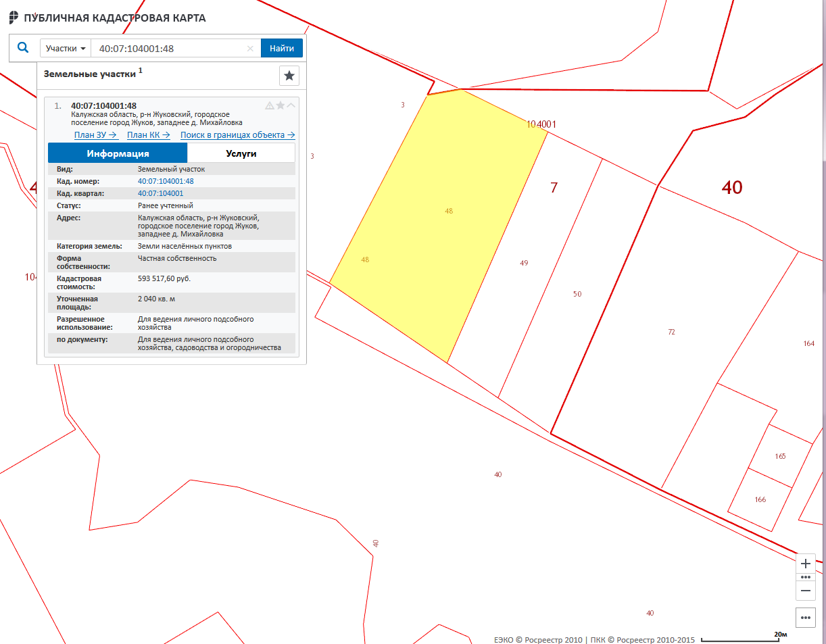Open cadastral quarter link 40:07:104001
Screen dimensions: 826x644
click(160, 193)
